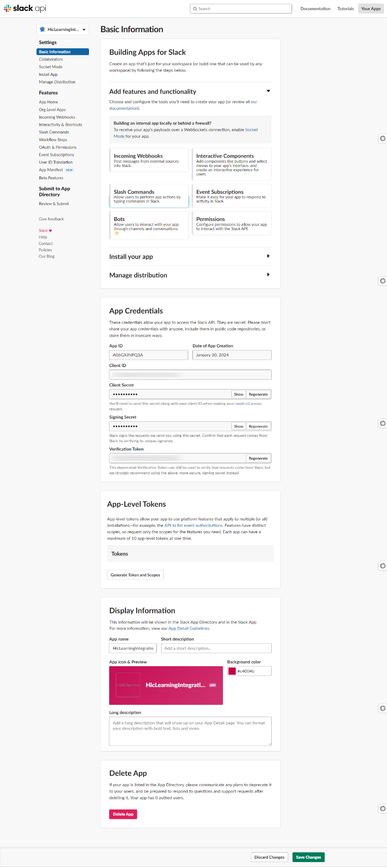This screenshot has height=868, width=387.
Task: Click the sparkle icon in Bots card
Action: [x=117, y=233]
